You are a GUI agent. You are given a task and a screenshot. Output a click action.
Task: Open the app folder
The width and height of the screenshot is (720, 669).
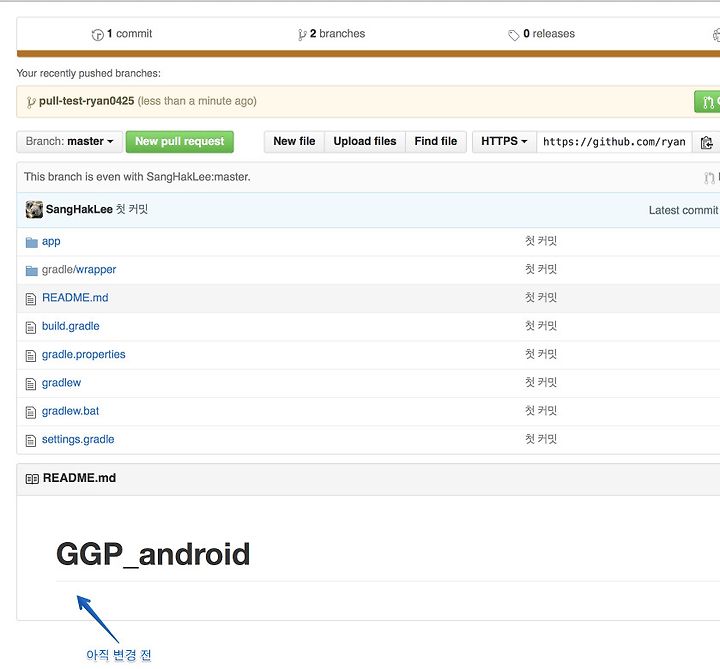pos(51,242)
